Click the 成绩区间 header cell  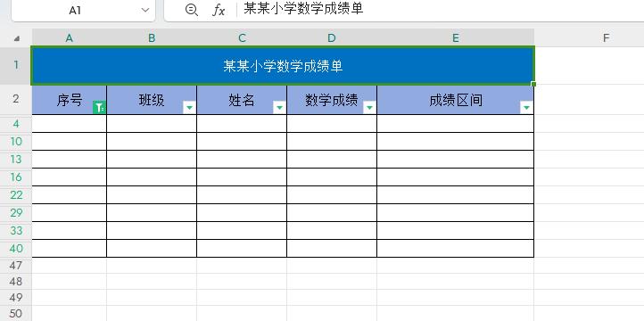[x=456, y=100]
